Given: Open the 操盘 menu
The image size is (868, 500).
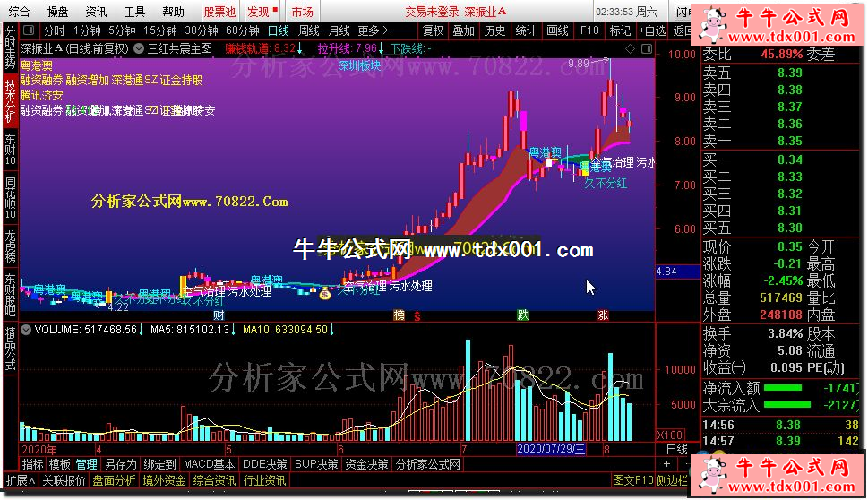Looking at the screenshot, I should [57, 12].
